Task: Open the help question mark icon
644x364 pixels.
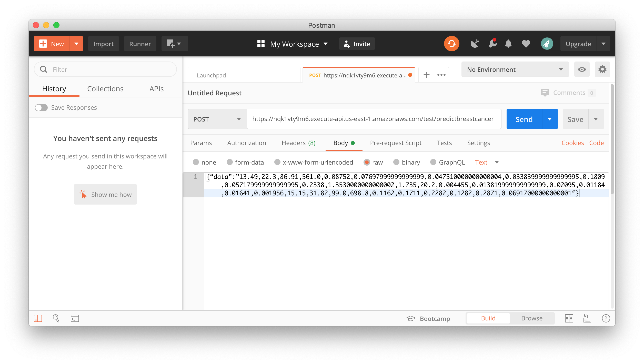Action: point(606,318)
